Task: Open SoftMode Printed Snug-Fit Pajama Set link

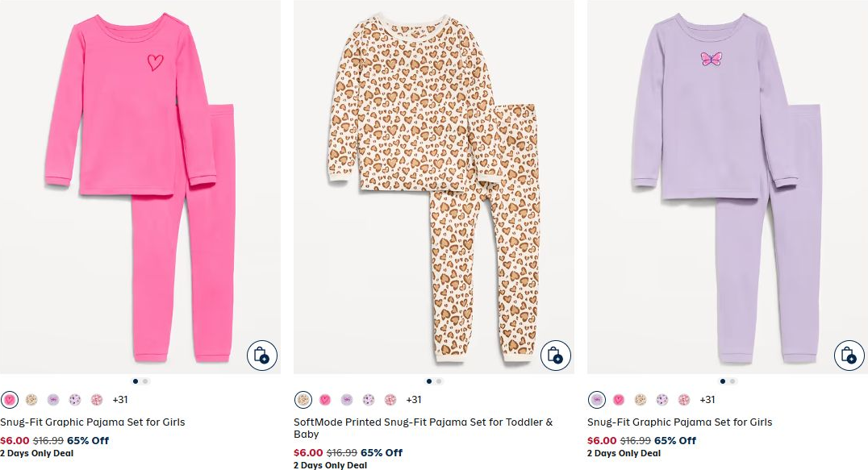Action: pos(423,428)
